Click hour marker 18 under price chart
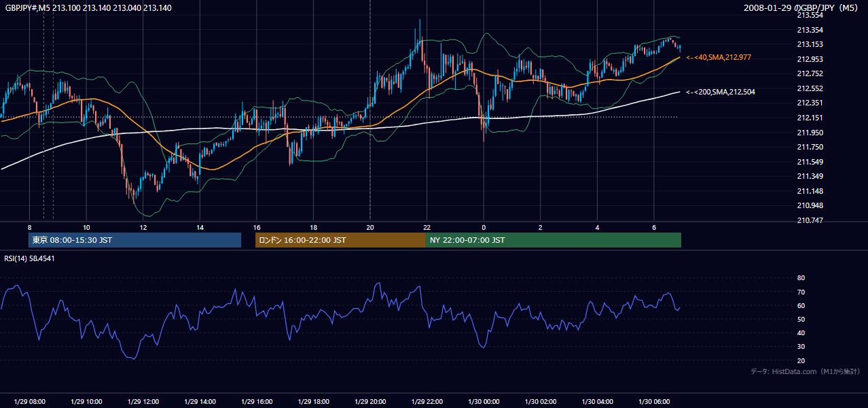 [313, 227]
